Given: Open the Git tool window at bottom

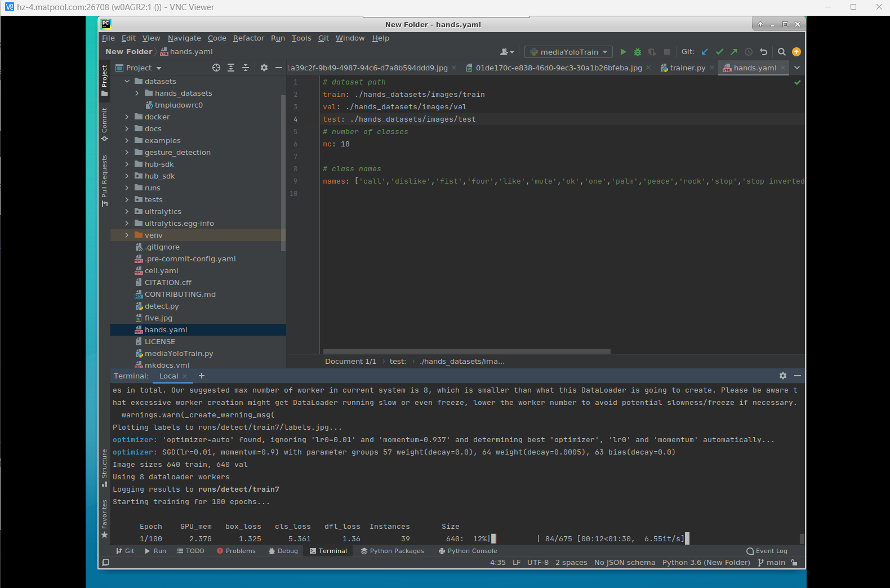Looking at the screenshot, I should coord(125,551).
